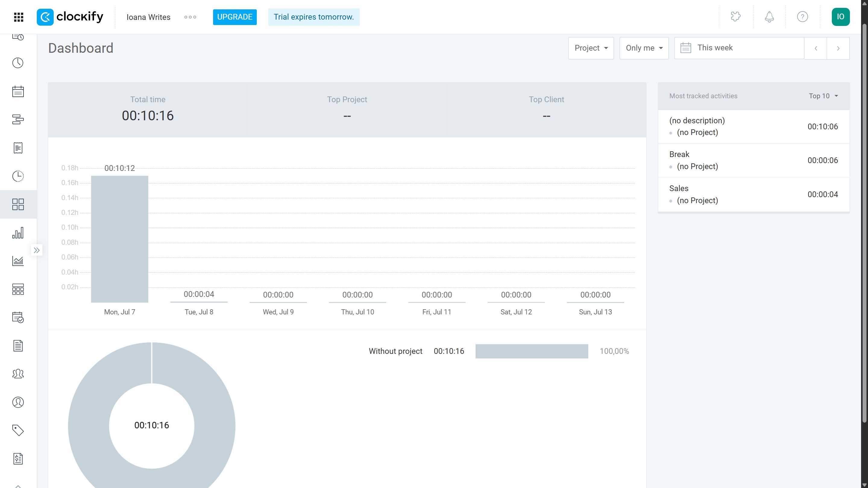Open notifications with the bell icon
Viewport: 868px width, 488px height.
[x=769, y=17]
